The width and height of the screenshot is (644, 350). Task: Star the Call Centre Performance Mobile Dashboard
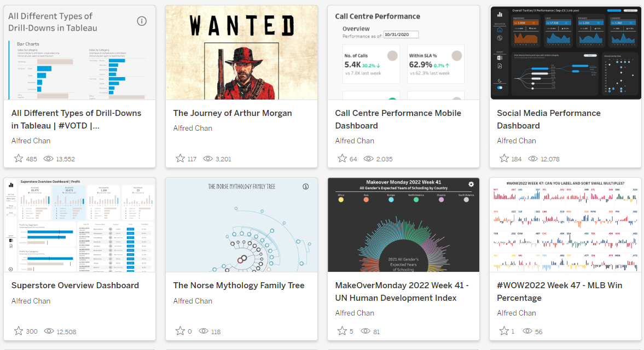point(342,159)
